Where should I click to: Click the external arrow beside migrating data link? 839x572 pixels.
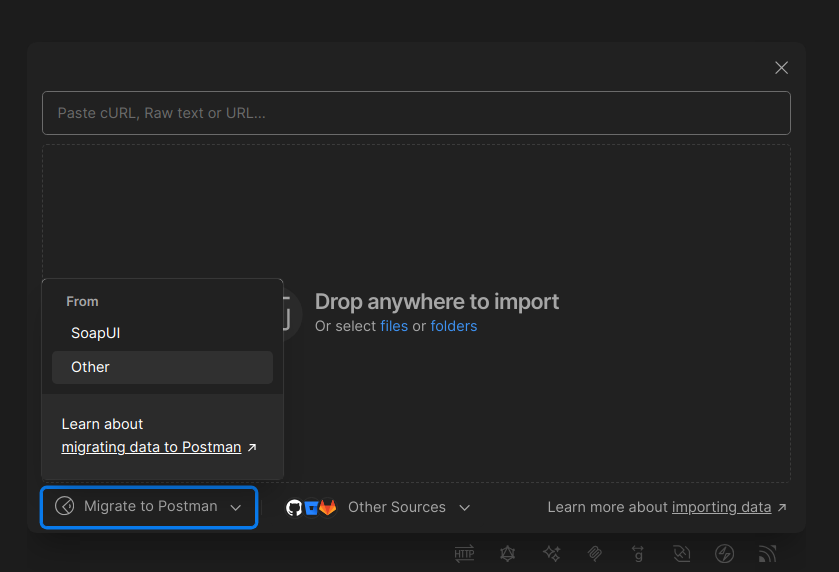click(252, 447)
